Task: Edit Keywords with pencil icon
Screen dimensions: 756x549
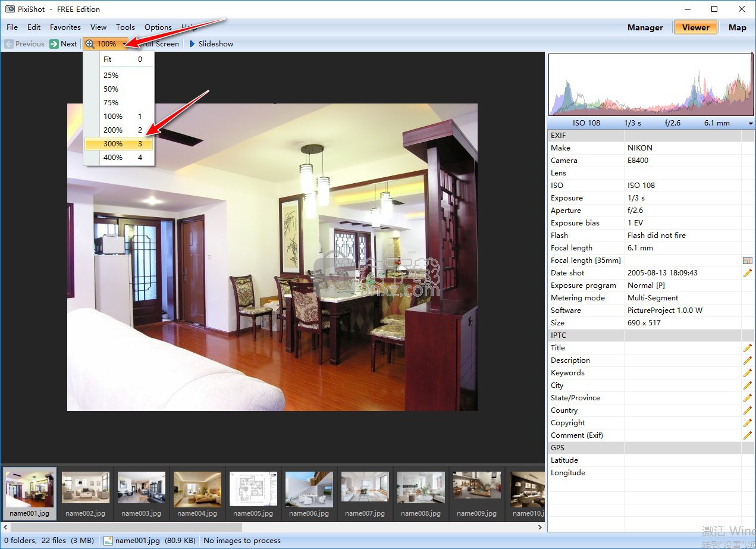Action: click(x=748, y=373)
